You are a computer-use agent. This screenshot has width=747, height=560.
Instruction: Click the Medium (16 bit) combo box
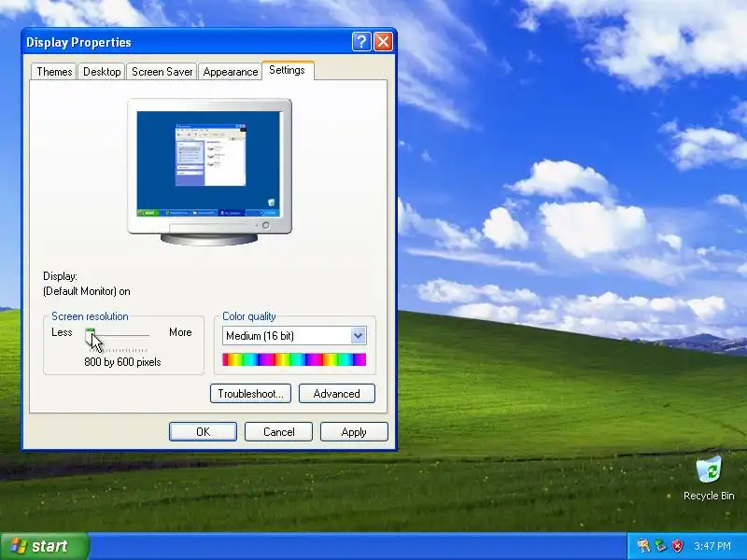click(294, 336)
